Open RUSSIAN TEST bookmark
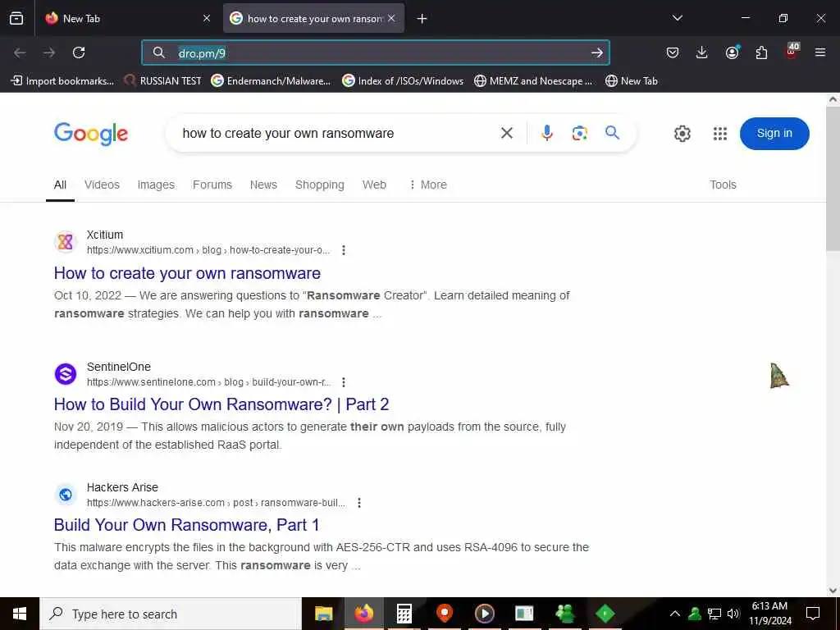The width and height of the screenshot is (840, 630). (163, 81)
